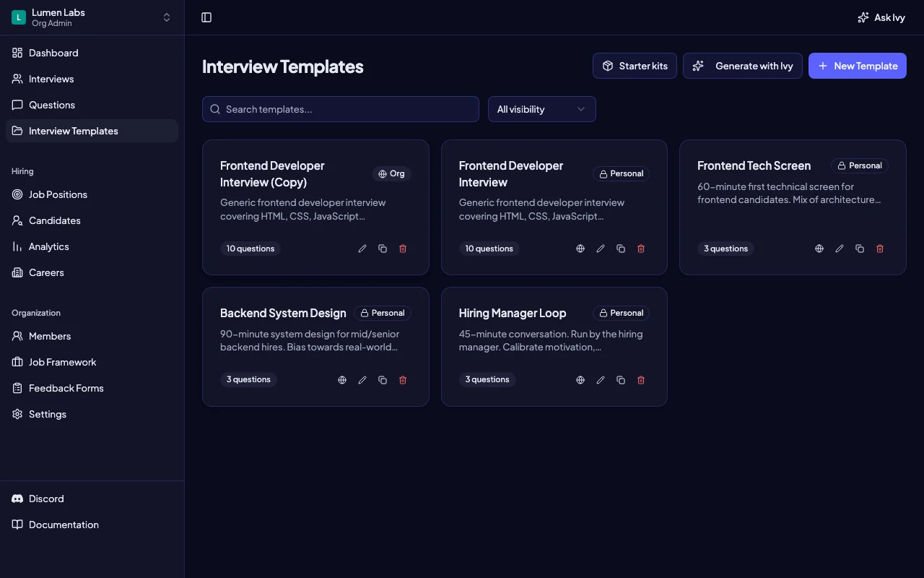Toggle globe visibility on Personal Frontend Developer Interview
Screen dimensions: 924x578
point(580,249)
